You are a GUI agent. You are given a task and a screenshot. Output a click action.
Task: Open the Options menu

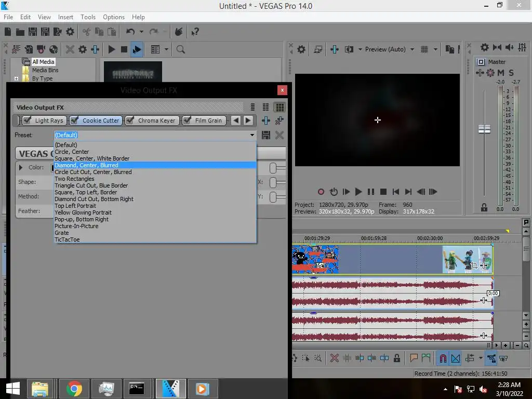click(114, 17)
